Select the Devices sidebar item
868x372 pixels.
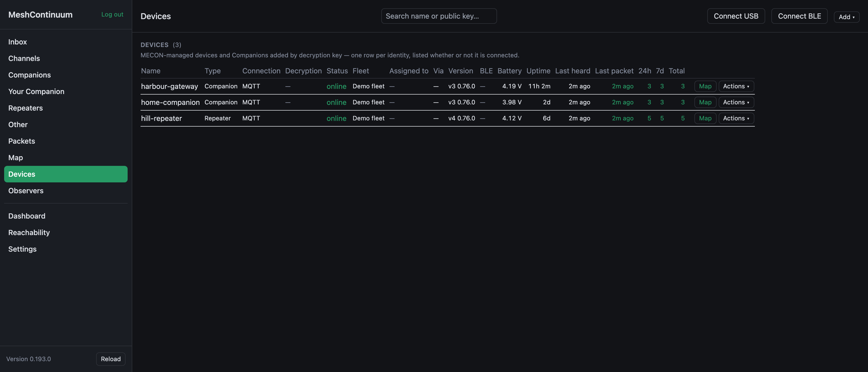coord(66,174)
